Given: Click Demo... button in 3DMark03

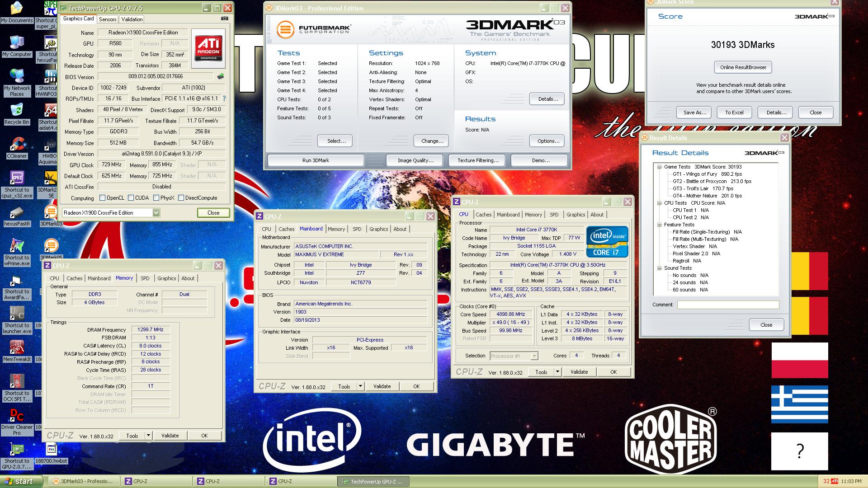Looking at the screenshot, I should 539,160.
